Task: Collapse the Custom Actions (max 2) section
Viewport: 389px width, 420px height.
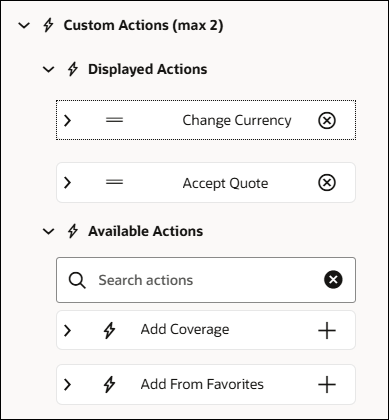Action: tap(24, 25)
